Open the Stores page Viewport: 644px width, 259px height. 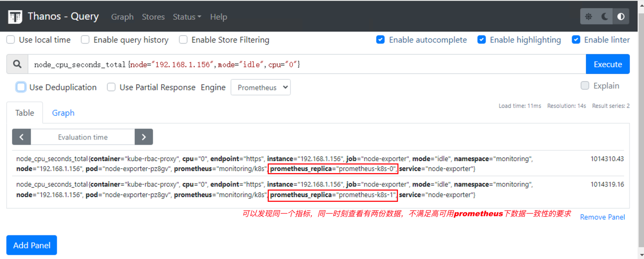153,17
